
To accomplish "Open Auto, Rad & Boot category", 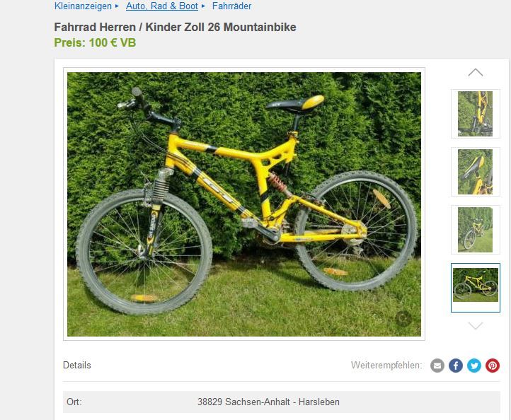I will tap(162, 6).
